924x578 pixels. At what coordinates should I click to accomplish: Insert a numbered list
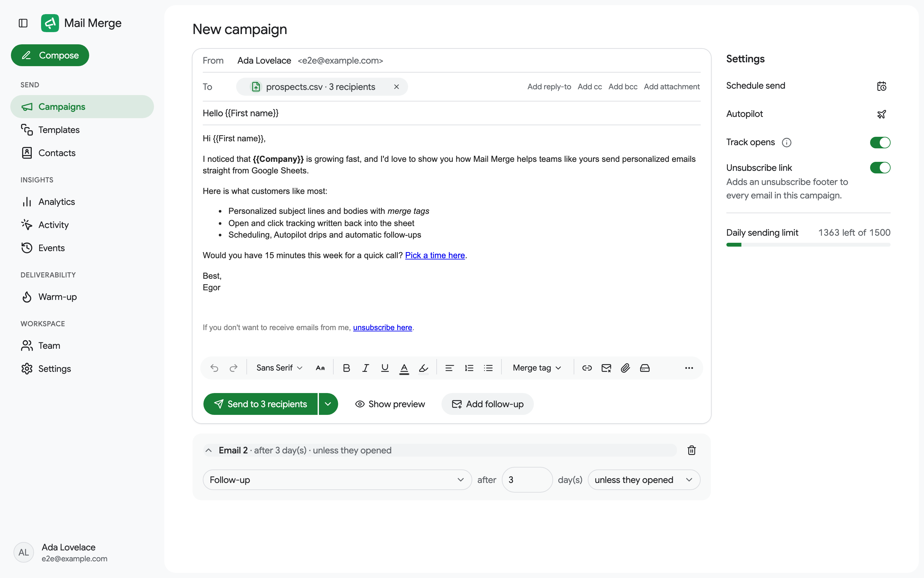469,368
